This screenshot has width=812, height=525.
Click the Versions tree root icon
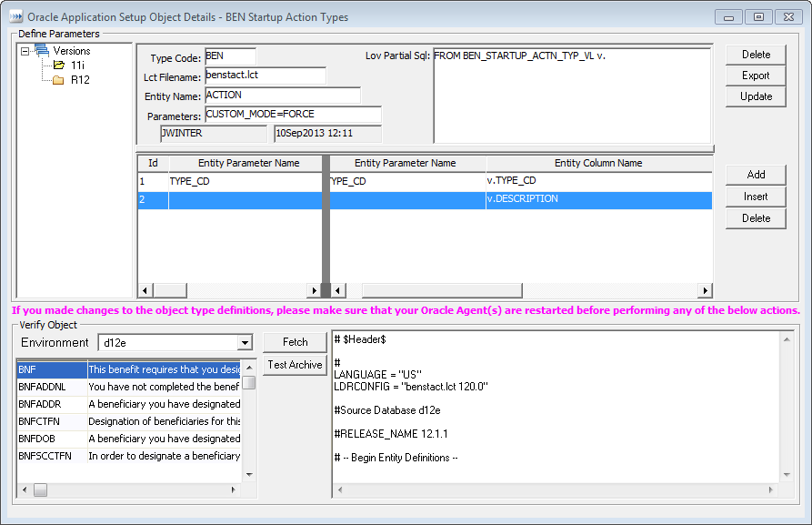pos(42,50)
